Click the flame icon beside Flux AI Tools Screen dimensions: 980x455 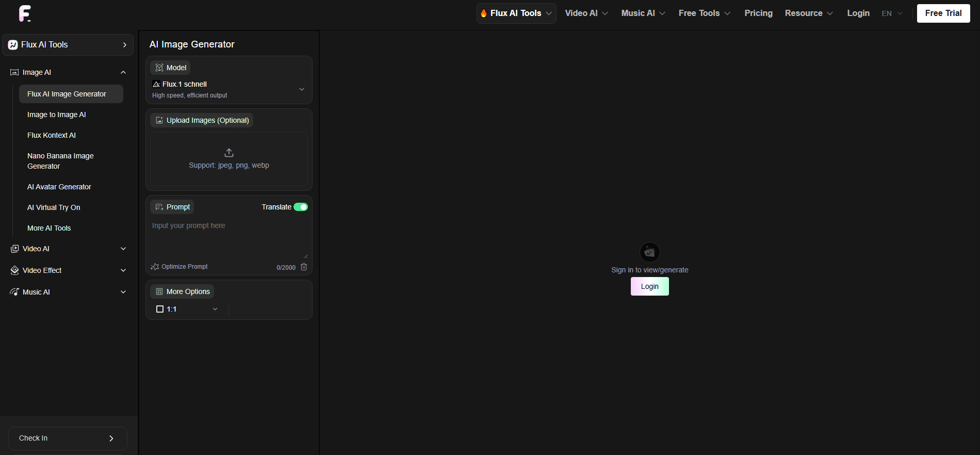coord(484,13)
